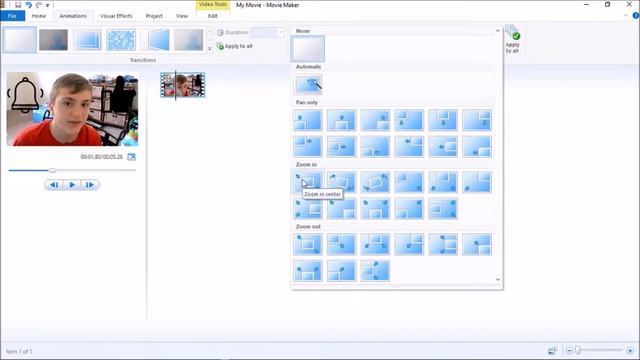
Task: Select Pan up along right preset
Action: tap(375, 120)
